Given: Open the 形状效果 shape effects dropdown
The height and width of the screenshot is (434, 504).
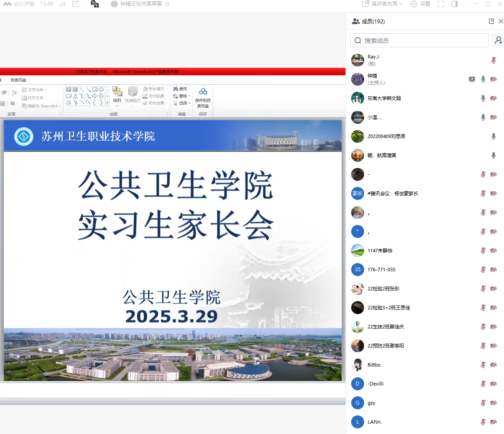Looking at the screenshot, I should click(155, 103).
